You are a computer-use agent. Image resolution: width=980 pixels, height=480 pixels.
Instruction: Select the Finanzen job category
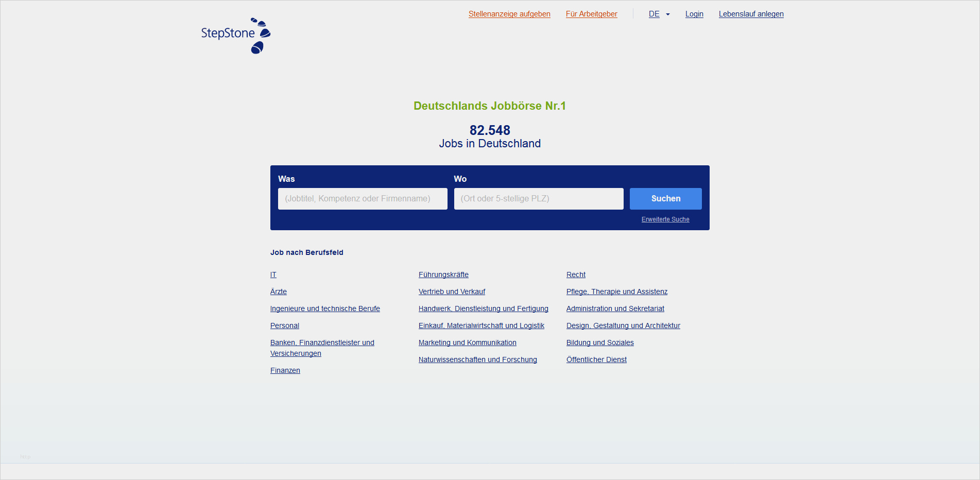pyautogui.click(x=285, y=370)
